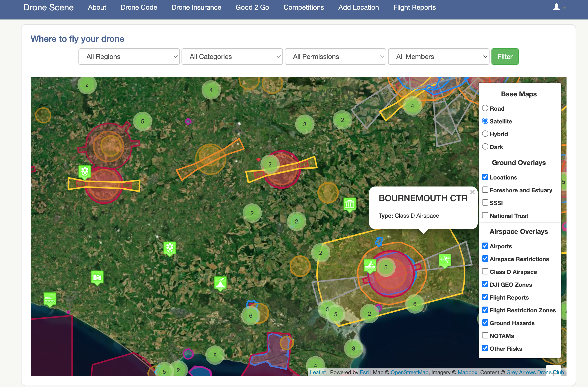The image size is (588, 387).
Task: Open the Drone Insurance page
Action: [x=196, y=7]
